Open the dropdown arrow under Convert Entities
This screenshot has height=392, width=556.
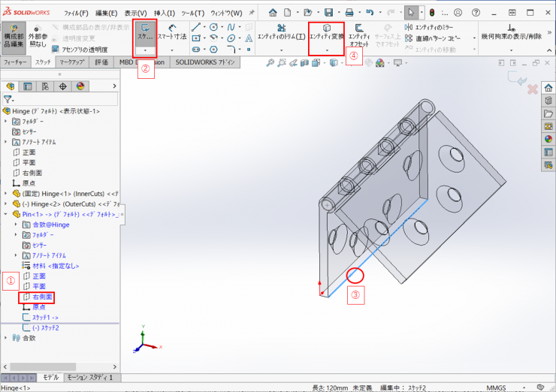click(327, 50)
